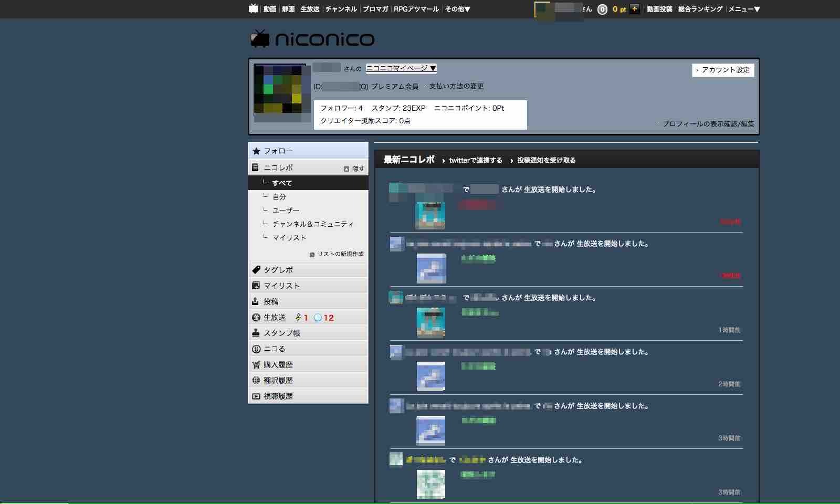Click the clock icon with count 12
The width and height of the screenshot is (840, 504).
318,318
